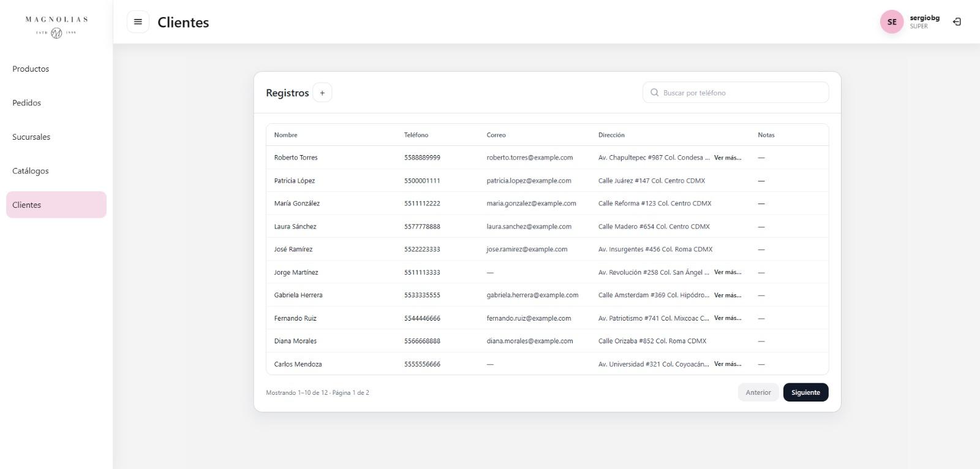Click Jorge Martínez name cell

(x=296, y=272)
